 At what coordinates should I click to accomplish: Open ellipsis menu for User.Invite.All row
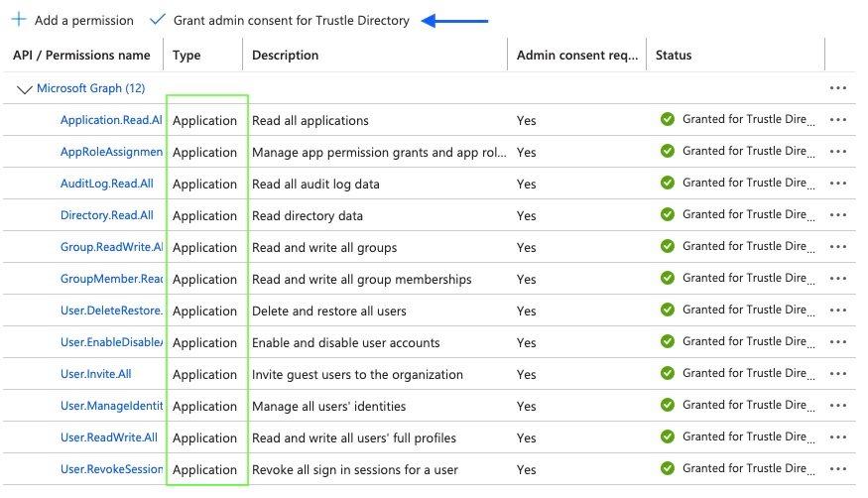coord(838,373)
